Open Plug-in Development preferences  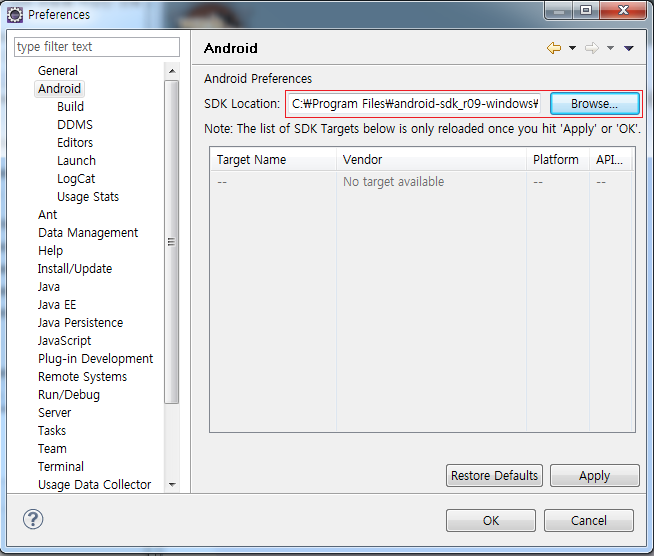[x=96, y=358]
